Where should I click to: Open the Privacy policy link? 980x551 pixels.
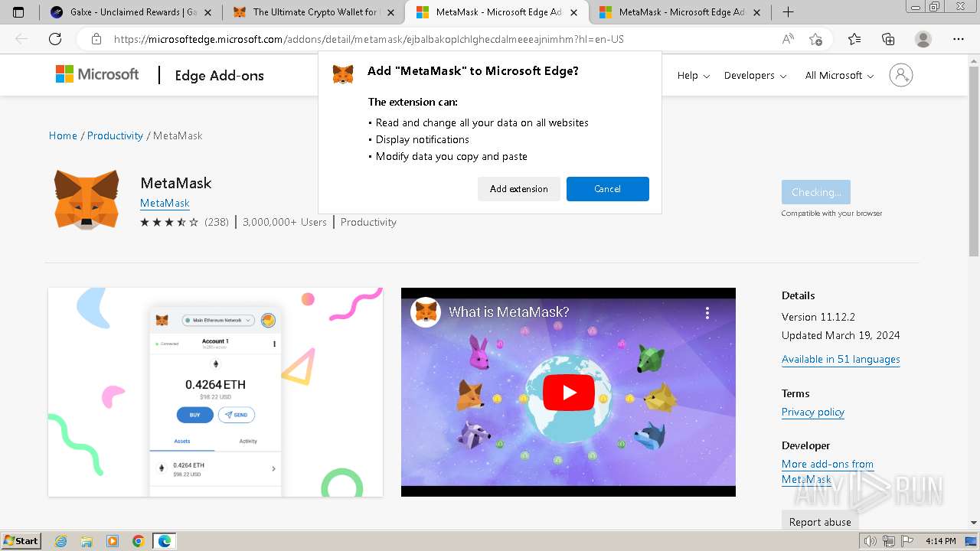[x=813, y=412]
